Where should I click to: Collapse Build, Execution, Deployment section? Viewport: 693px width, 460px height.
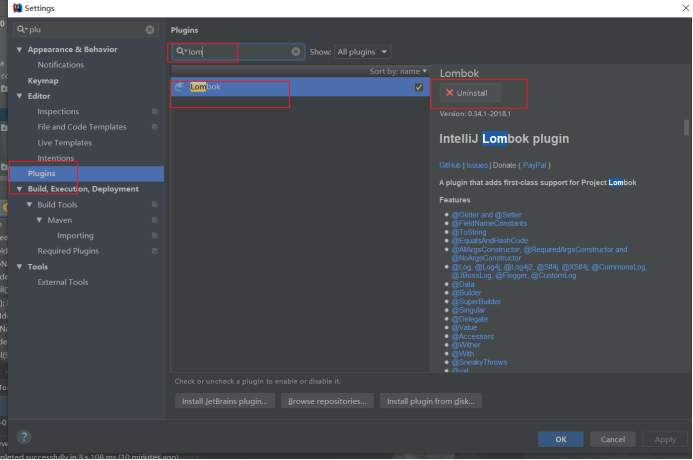pyautogui.click(x=19, y=189)
